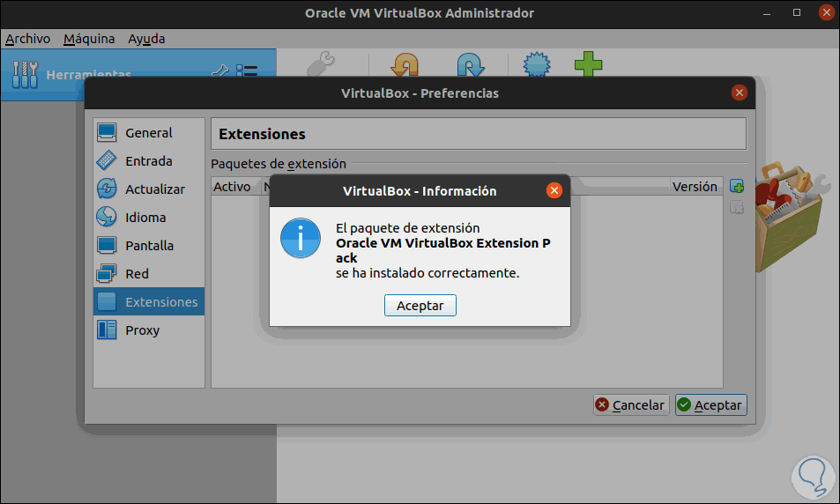Select the Red preferences section
This screenshot has width=840, height=504.
point(149,274)
